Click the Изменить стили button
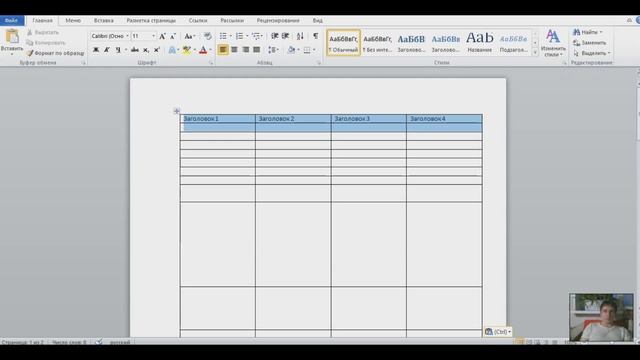 (553, 42)
